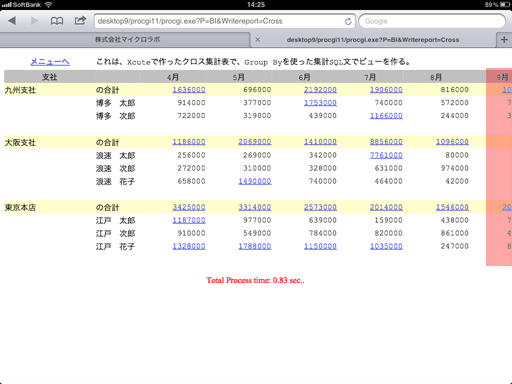Tap the share action icon
512x384 pixels.
pos(80,21)
